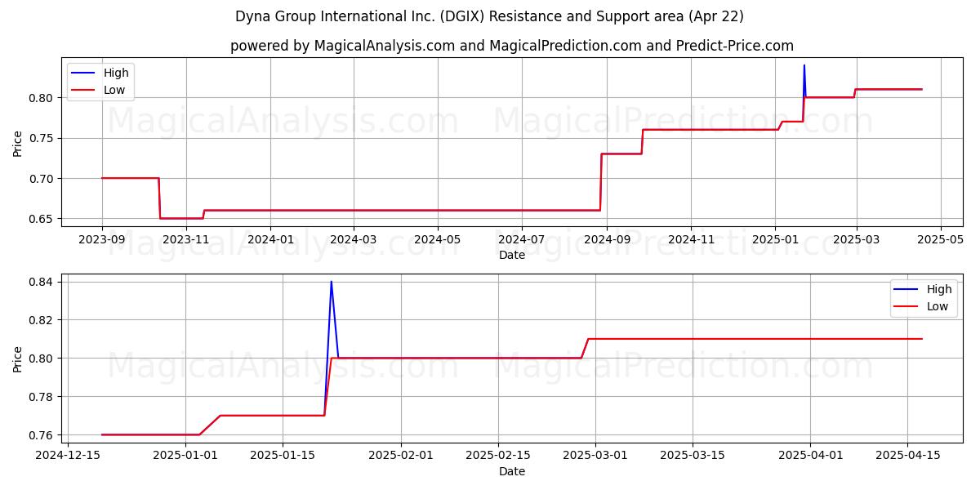This screenshot has width=980, height=490.
Task: Click the blue High spike peak in upper chart
Action: coord(804,65)
